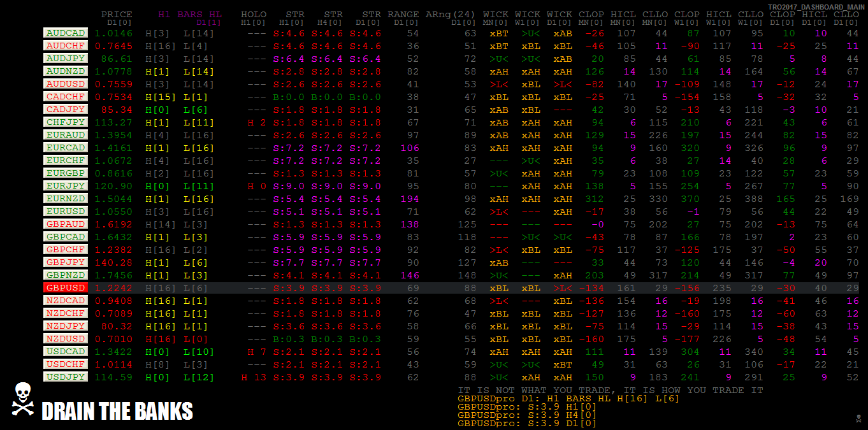Click EURNZD monthly CLOP value 312
Screen dimensions: 868x430
595,199
